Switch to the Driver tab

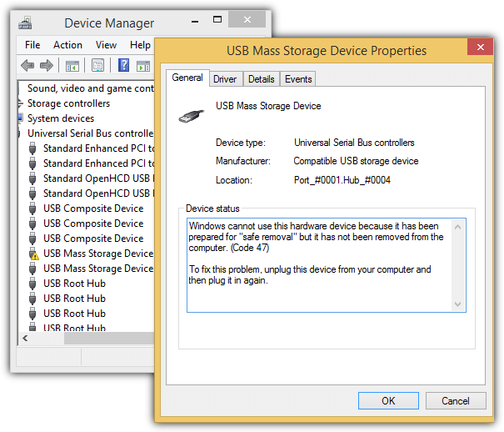tap(225, 79)
